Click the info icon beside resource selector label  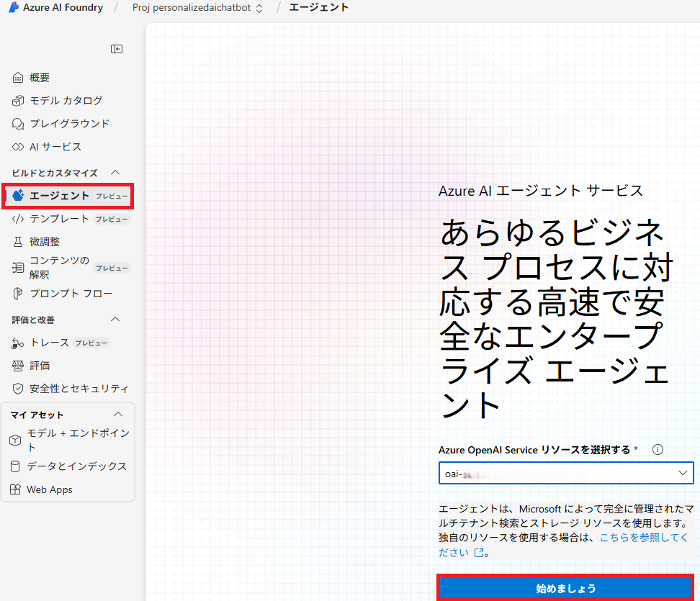tap(658, 449)
